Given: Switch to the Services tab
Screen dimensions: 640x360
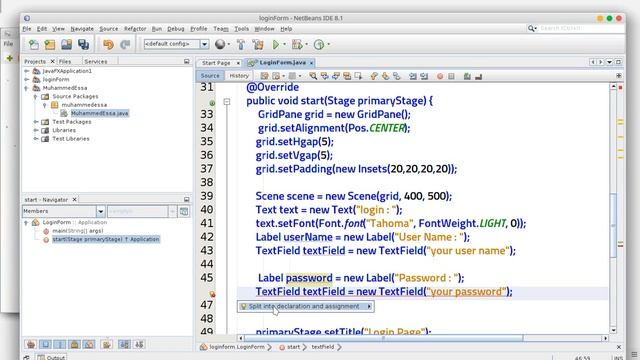Looking at the screenshot, I should coord(96,61).
